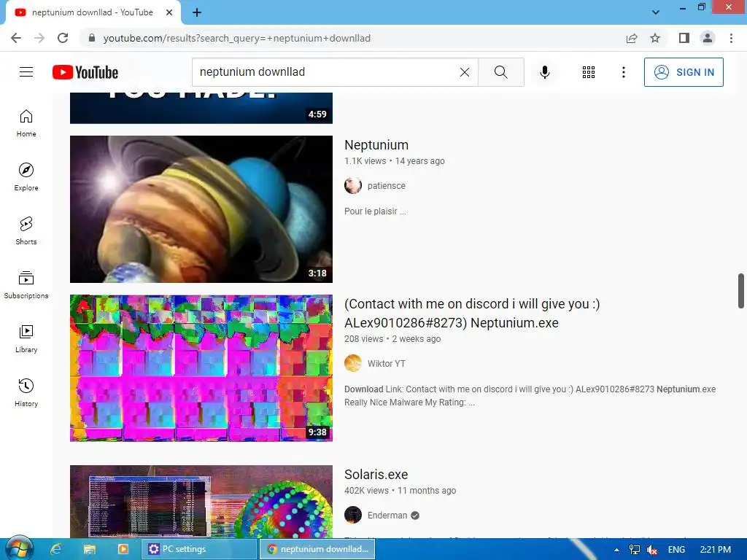Image resolution: width=747 pixels, height=560 pixels.
Task: Click the YouTube logo
Action: pyautogui.click(x=85, y=72)
